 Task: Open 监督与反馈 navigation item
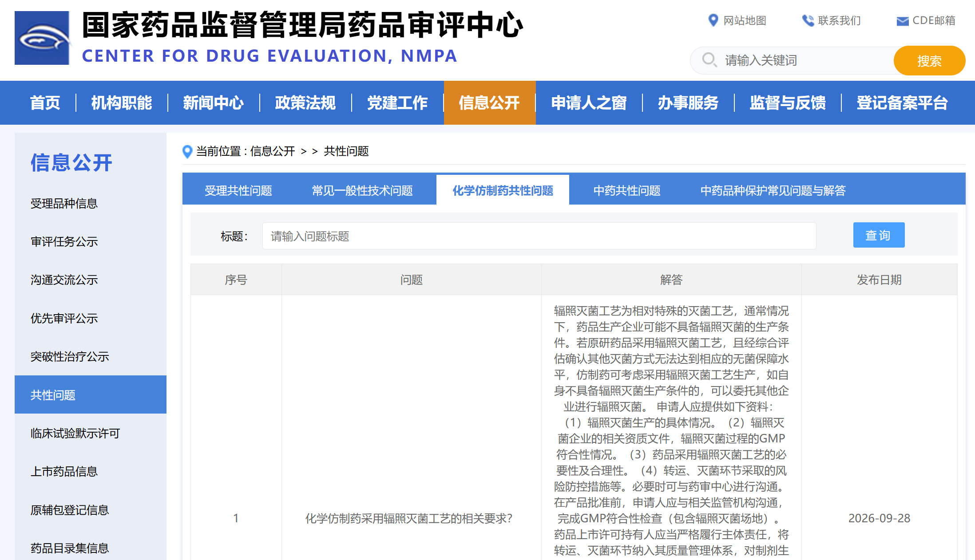pyautogui.click(x=788, y=103)
